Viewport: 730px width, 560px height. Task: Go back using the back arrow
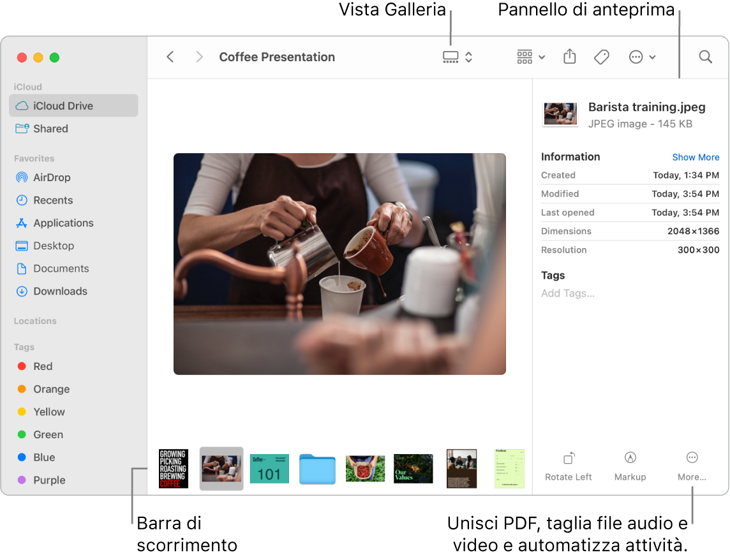pyautogui.click(x=170, y=57)
